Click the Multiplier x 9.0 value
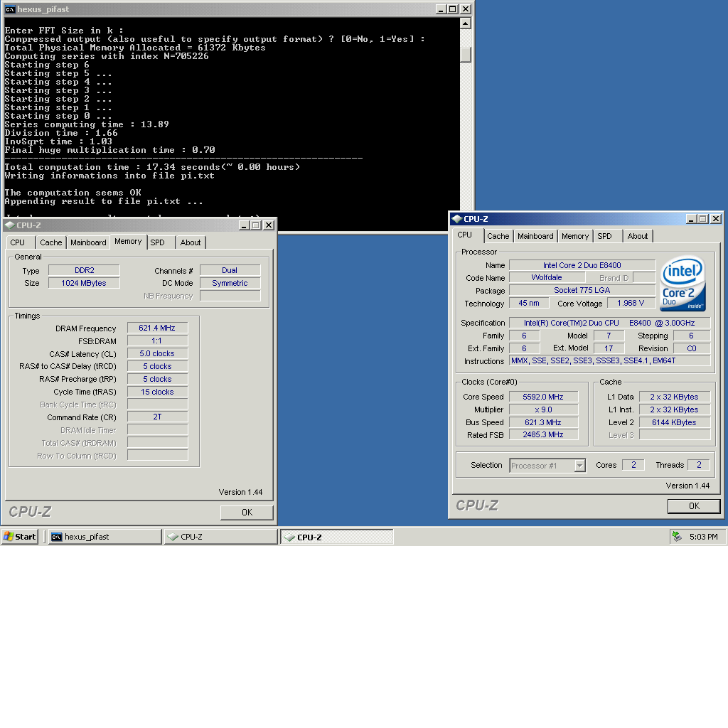The image size is (728, 728). [x=544, y=409]
